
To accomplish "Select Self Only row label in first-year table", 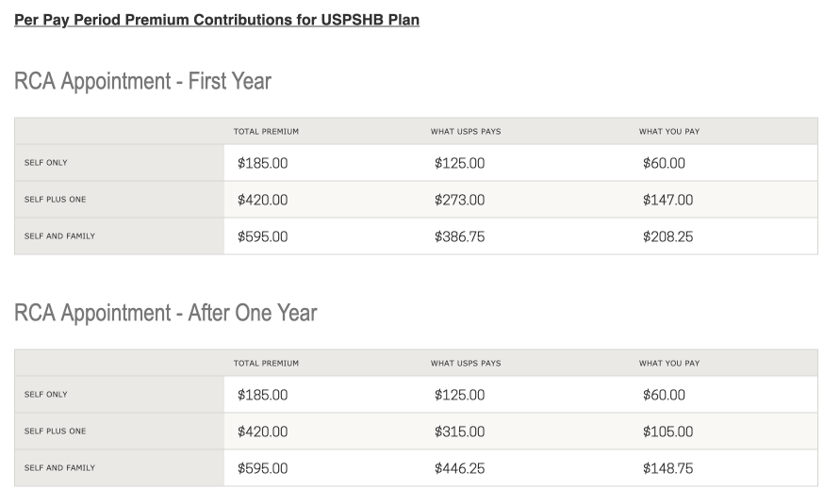I will tap(45, 163).
